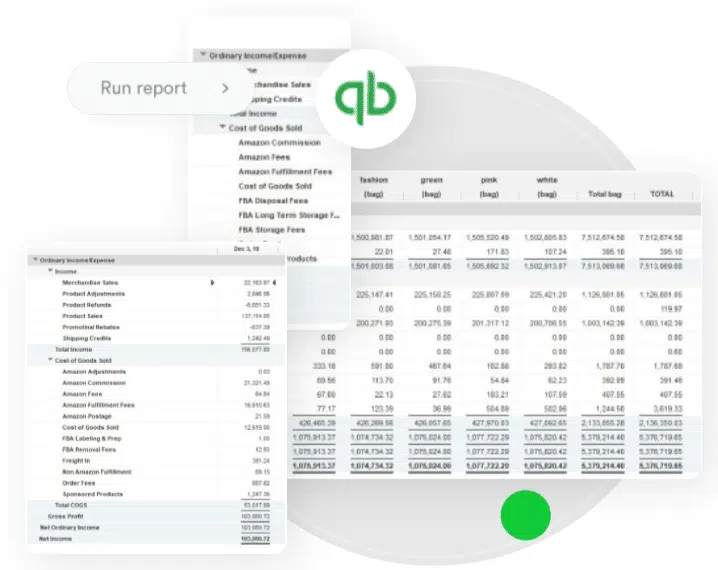The height and width of the screenshot is (570, 718).
Task: Select the Freight In row
Action: coord(156,461)
